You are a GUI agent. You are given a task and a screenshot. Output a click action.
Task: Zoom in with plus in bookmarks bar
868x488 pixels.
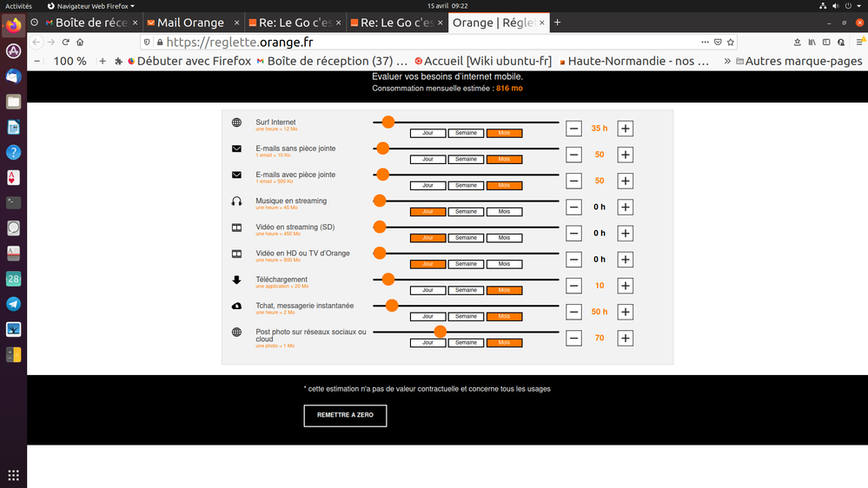[103, 61]
